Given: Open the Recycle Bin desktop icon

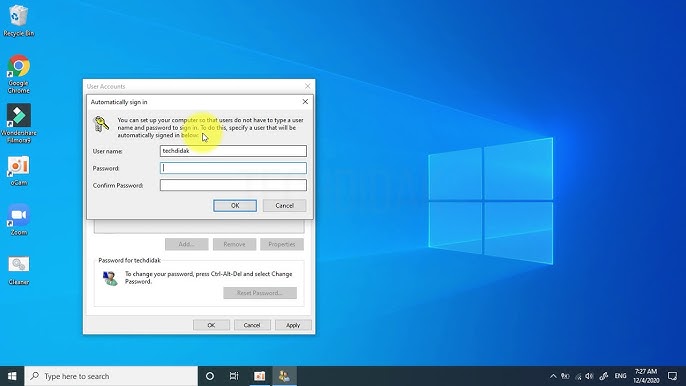Looking at the screenshot, I should point(18,20).
